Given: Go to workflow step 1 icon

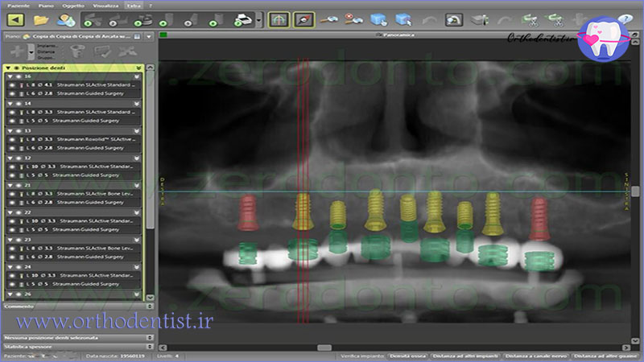Looking at the screenshot, I should click(92, 20).
